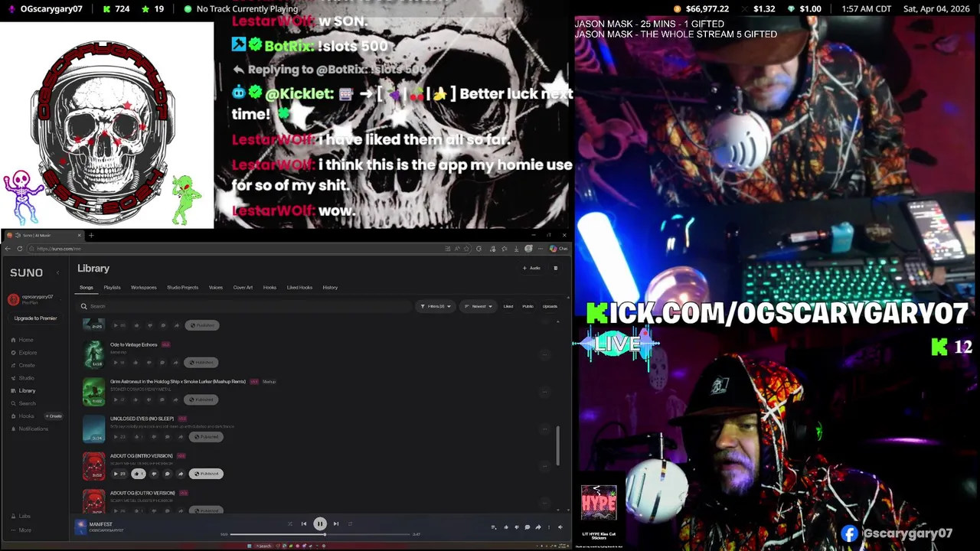Skip to the previous track in the player bar
The width and height of the screenshot is (980, 551).
click(x=304, y=524)
